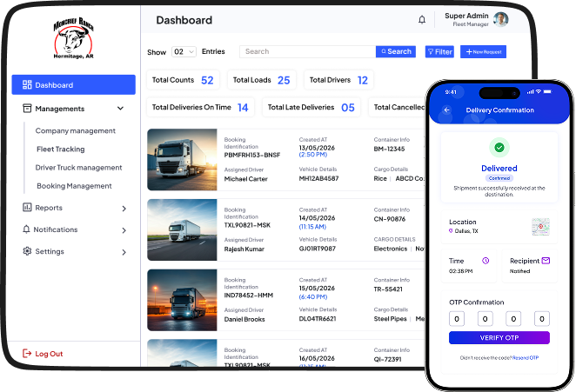Expand the Settings submenu arrow

(x=124, y=252)
